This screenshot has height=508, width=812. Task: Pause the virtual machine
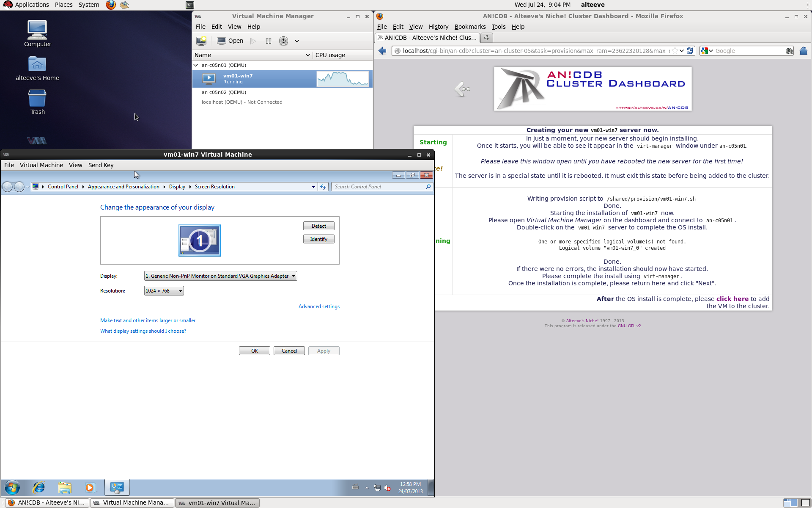268,41
